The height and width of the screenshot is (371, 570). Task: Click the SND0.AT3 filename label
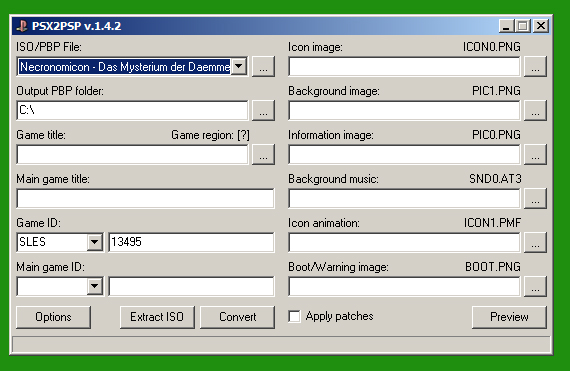click(x=495, y=179)
